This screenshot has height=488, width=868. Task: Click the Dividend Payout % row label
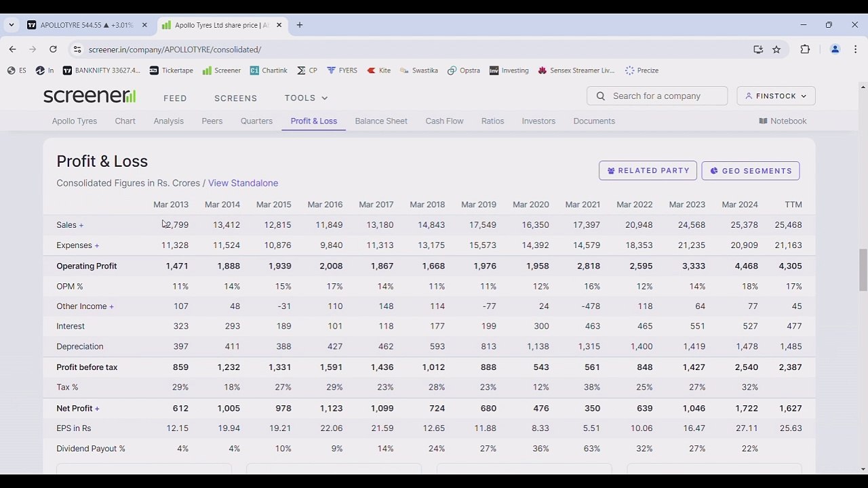pyautogui.click(x=91, y=449)
